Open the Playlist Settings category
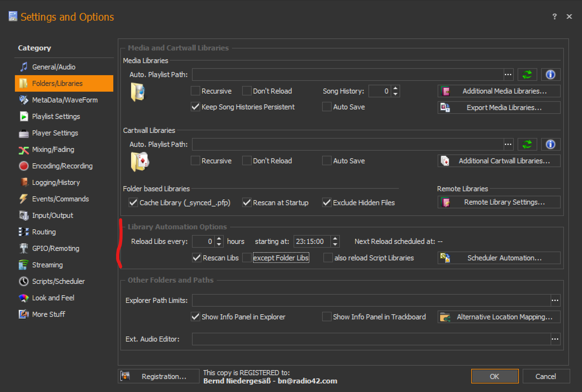582x392 pixels. pos(56,116)
